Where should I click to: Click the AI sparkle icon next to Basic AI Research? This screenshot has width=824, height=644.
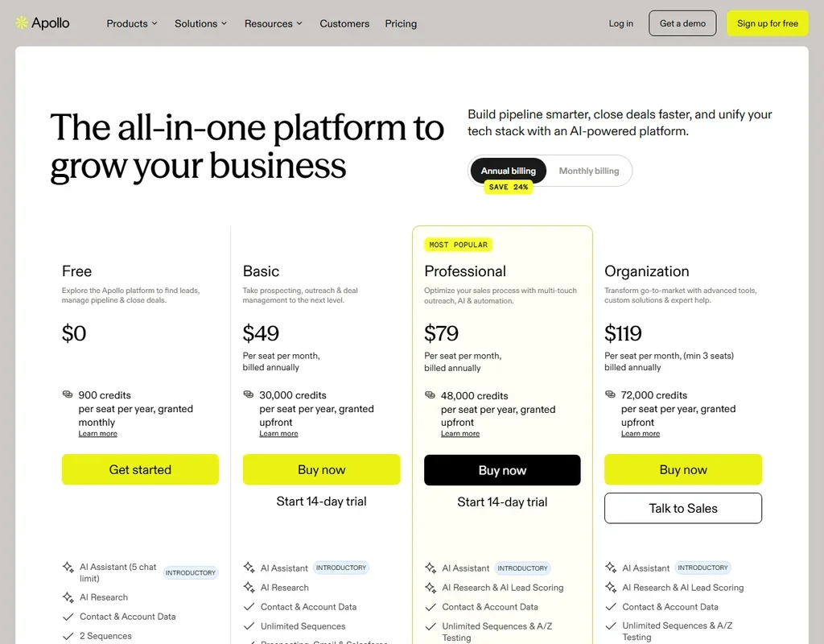pos(249,587)
